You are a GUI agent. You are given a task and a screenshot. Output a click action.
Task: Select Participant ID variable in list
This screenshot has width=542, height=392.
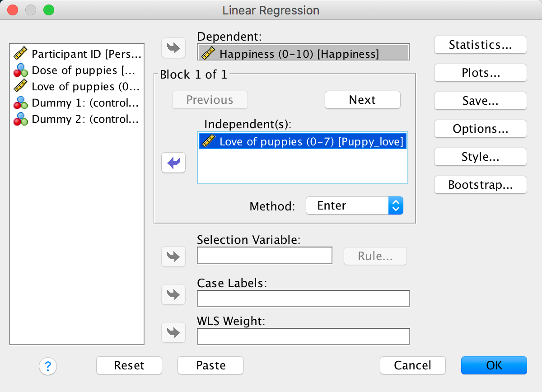click(77, 54)
